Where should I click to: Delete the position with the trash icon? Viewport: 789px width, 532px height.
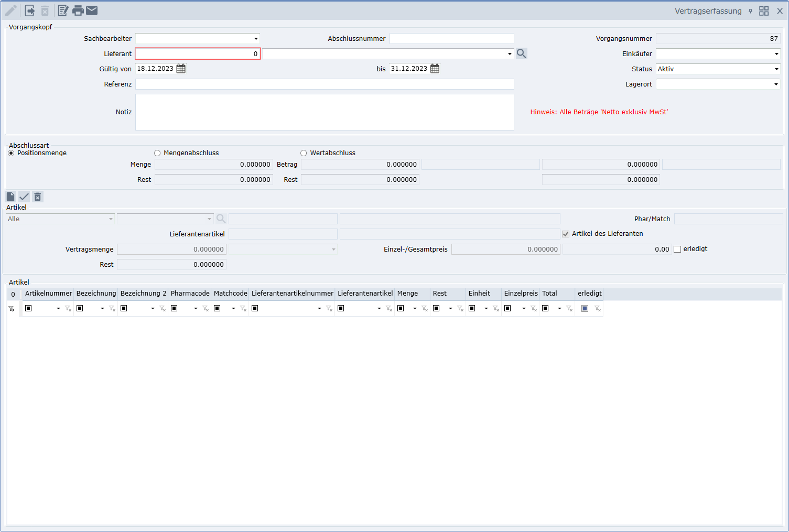[38, 197]
